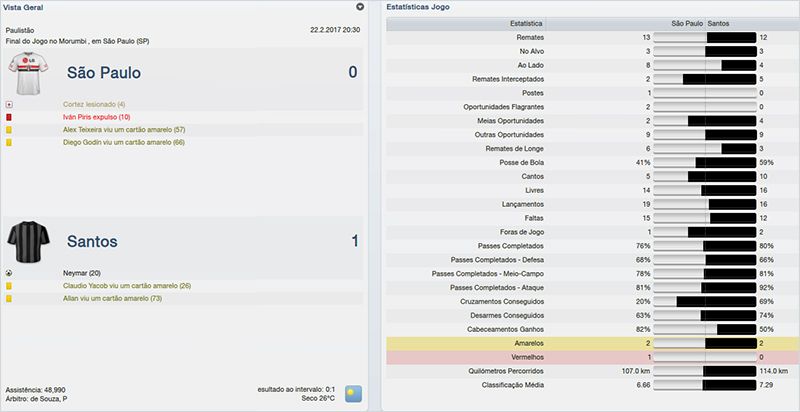Click the goal ball icon beside Neymar
The image size is (800, 412).
9,272
